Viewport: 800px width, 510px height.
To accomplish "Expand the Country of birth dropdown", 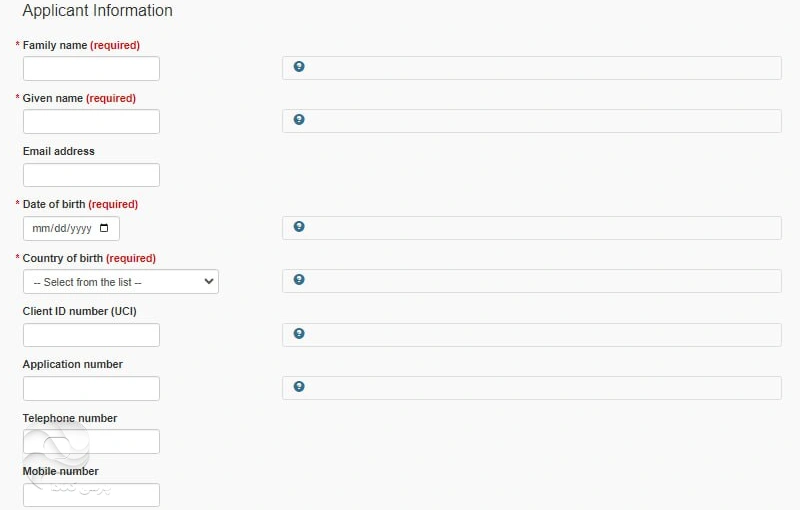I will click(120, 282).
